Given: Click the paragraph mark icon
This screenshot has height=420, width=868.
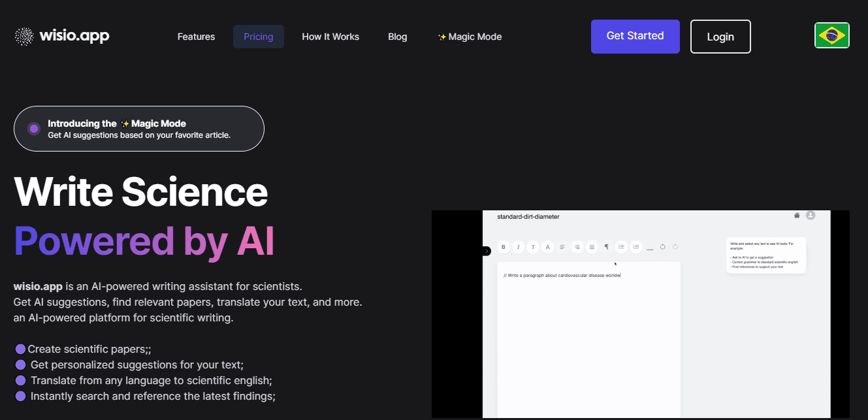Looking at the screenshot, I should [x=606, y=247].
